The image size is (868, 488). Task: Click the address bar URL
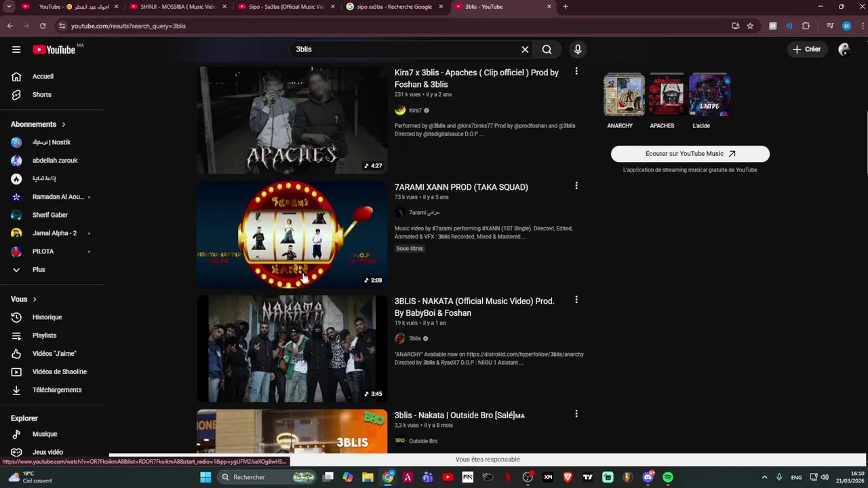coord(128,26)
